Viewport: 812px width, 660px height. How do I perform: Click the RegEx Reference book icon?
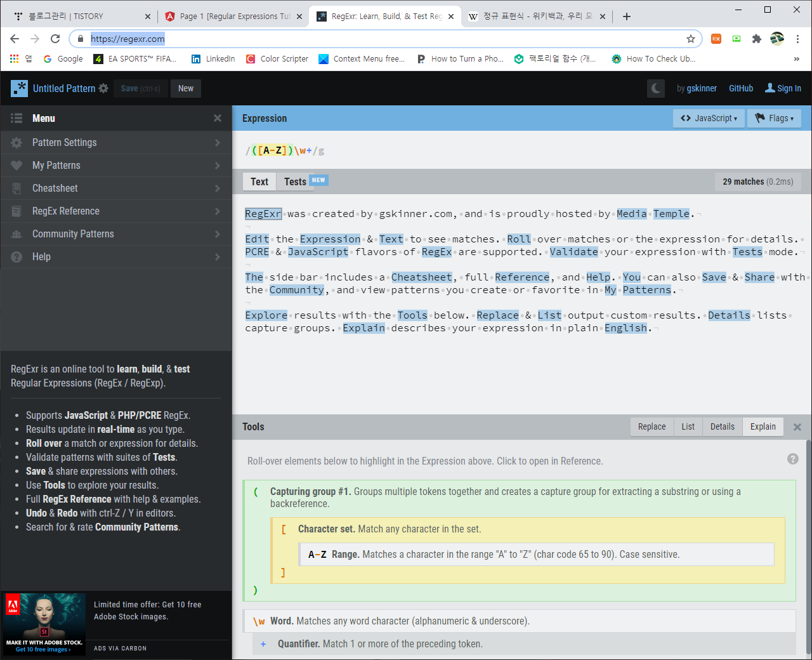[16, 211]
